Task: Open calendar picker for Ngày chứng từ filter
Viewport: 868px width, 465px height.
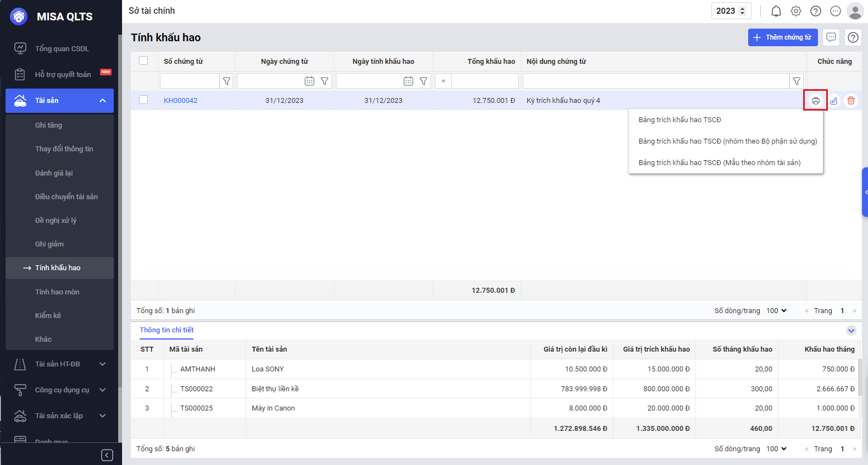Action: coord(309,81)
